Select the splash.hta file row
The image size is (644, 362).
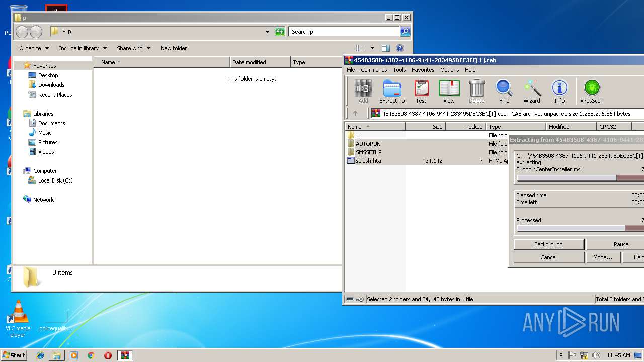click(x=427, y=161)
